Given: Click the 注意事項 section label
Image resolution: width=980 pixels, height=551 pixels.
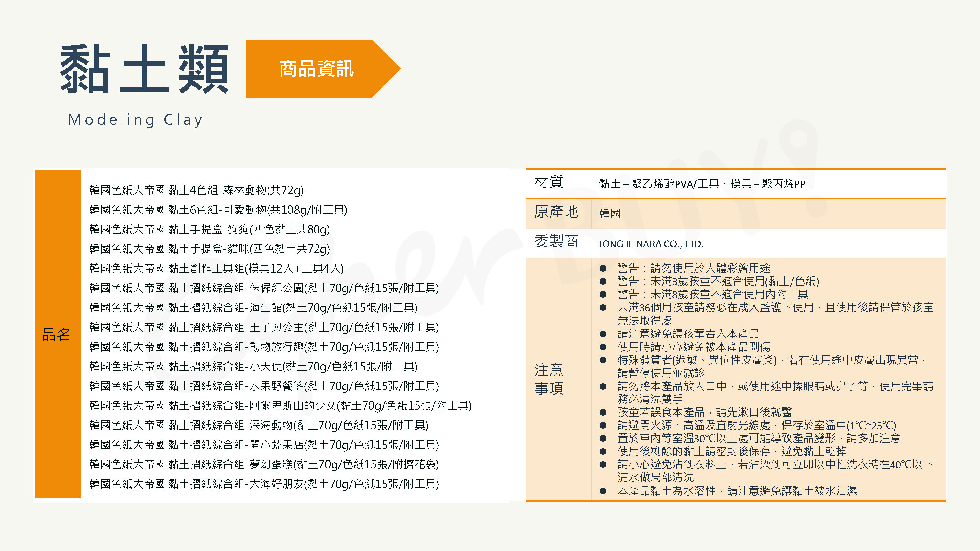Looking at the screenshot, I should point(548,379).
